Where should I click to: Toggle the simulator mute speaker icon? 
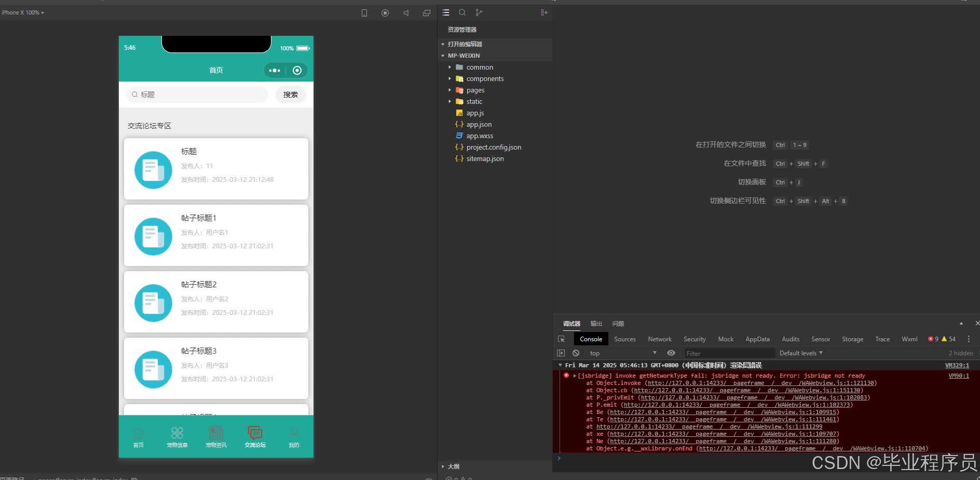pos(406,13)
